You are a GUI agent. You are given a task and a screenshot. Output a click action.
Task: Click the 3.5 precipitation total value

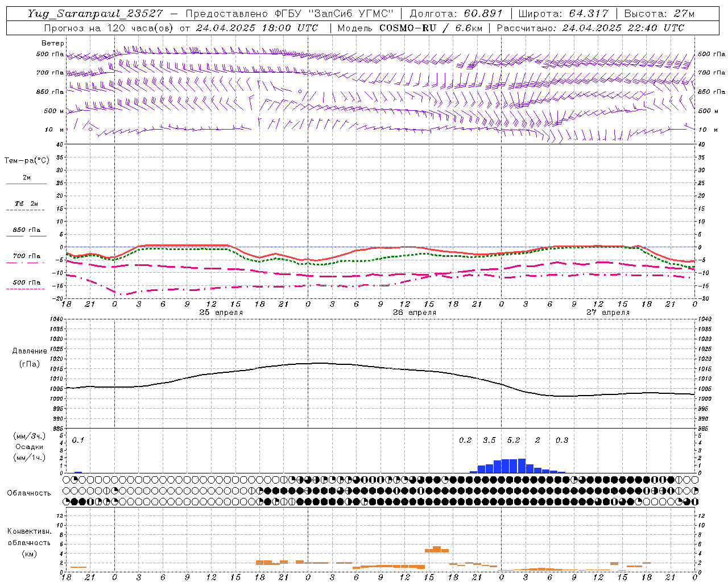pyautogui.click(x=489, y=440)
